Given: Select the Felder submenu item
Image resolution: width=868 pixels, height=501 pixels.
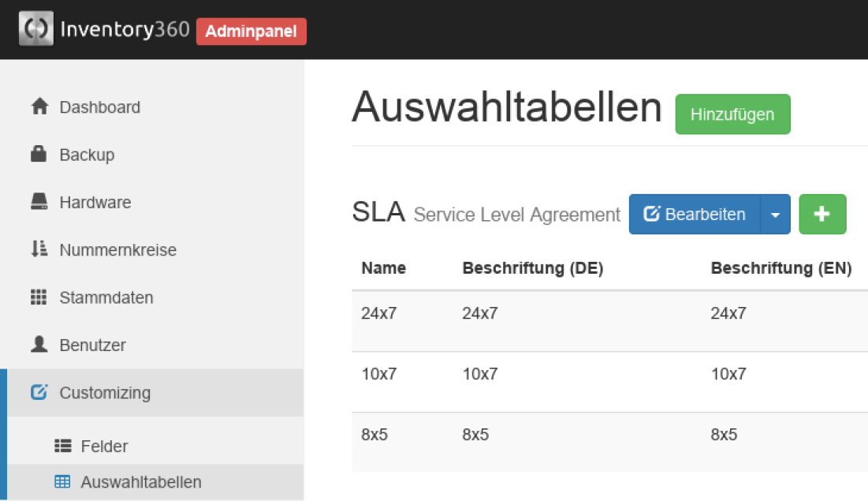Looking at the screenshot, I should tap(104, 446).
